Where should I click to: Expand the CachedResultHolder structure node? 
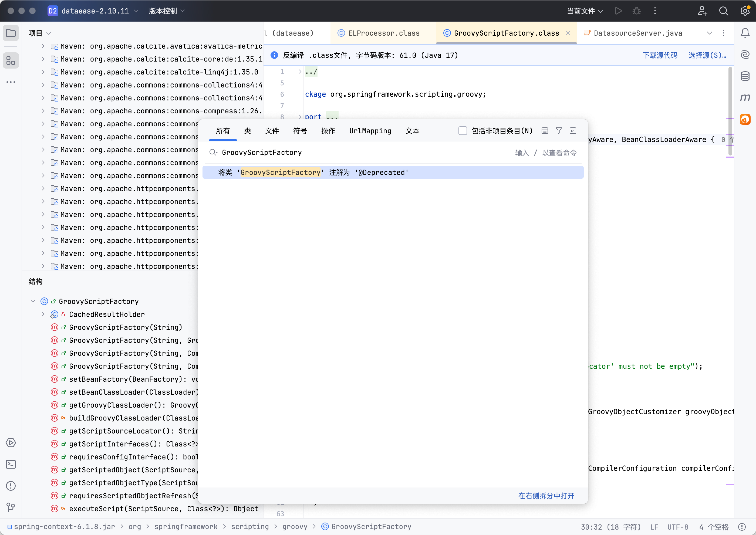click(x=43, y=314)
